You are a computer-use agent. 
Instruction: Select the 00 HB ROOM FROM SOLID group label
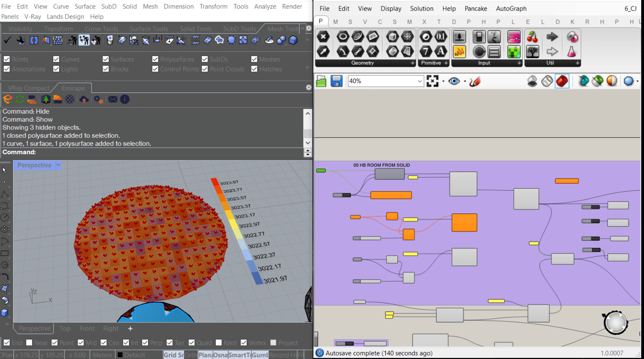coord(381,165)
